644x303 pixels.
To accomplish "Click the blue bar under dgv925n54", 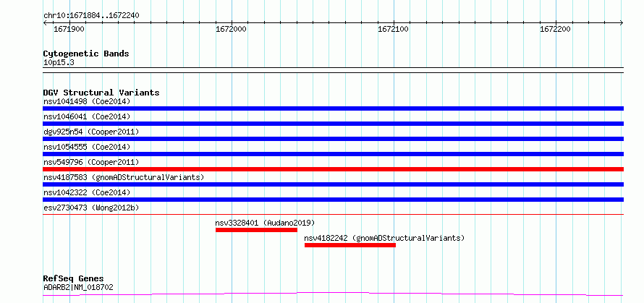I will (333, 139).
